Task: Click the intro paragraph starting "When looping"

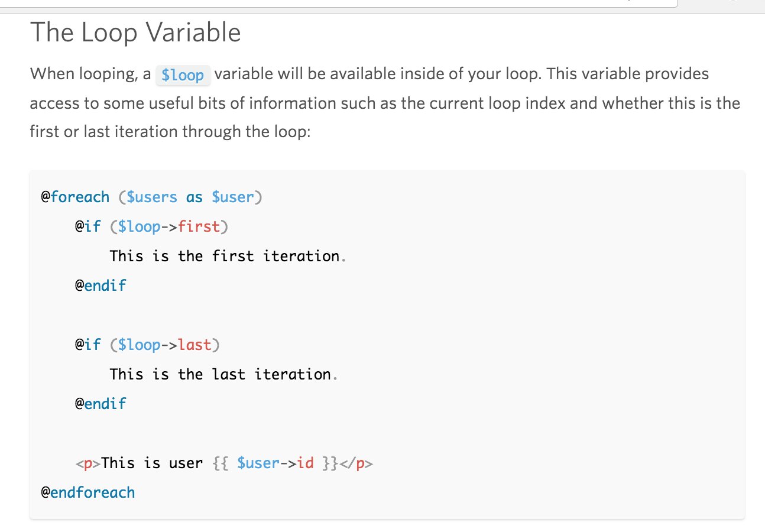Action: point(385,103)
